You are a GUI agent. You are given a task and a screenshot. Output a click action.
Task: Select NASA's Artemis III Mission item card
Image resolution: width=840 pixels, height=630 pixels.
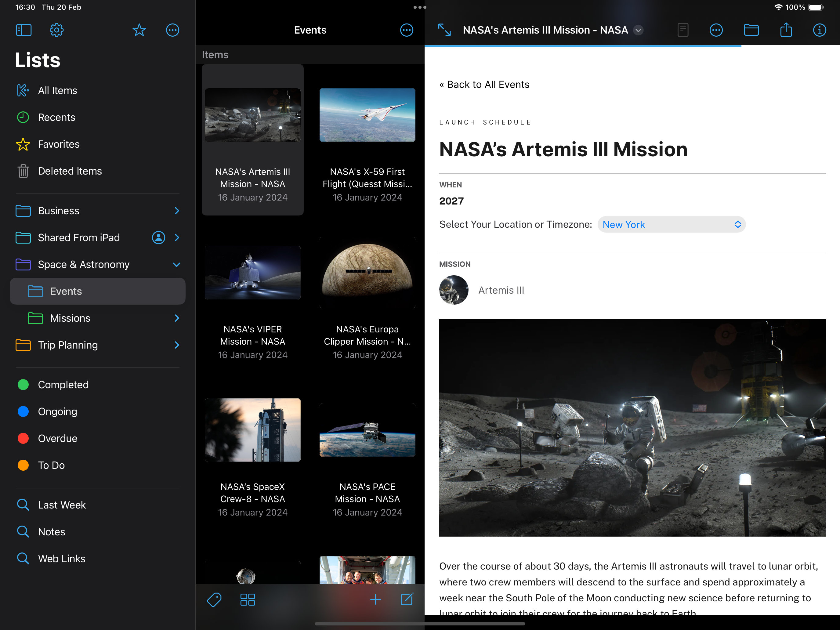click(x=252, y=140)
